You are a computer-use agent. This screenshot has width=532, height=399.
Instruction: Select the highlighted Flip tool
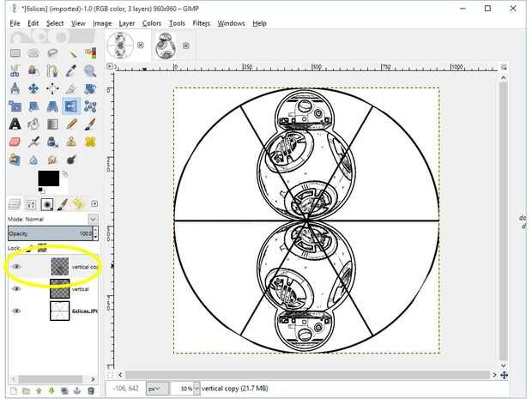tap(71, 106)
